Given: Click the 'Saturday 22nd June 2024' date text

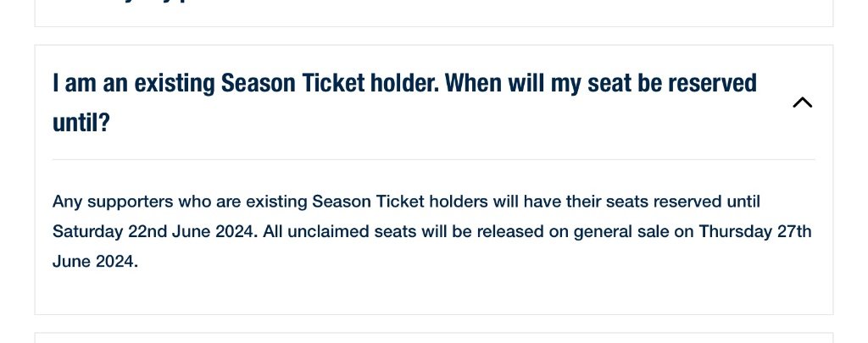Looking at the screenshot, I should pyautogui.click(x=154, y=231).
